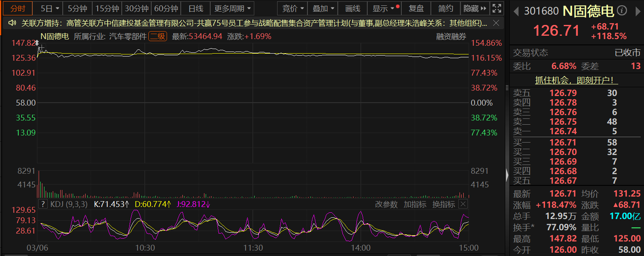Viewport: 644px width, 256px height.
Task: Open the 更多周期 dropdown
Action: 232,8
